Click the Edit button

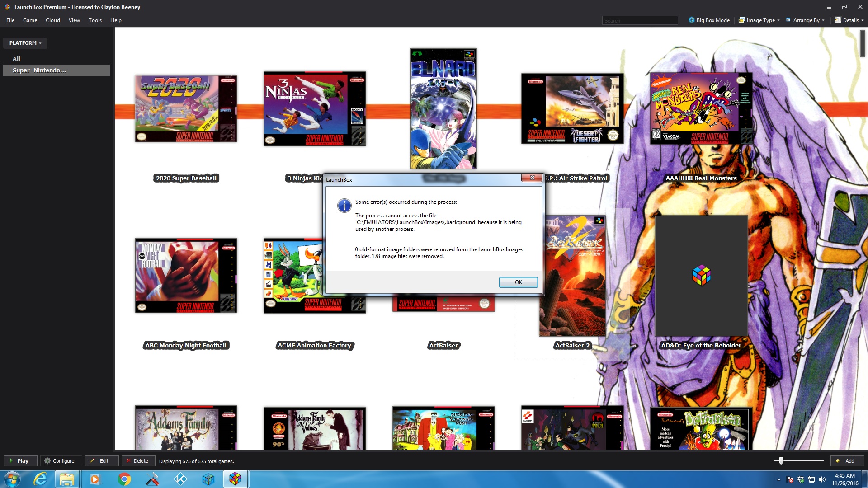pyautogui.click(x=102, y=461)
